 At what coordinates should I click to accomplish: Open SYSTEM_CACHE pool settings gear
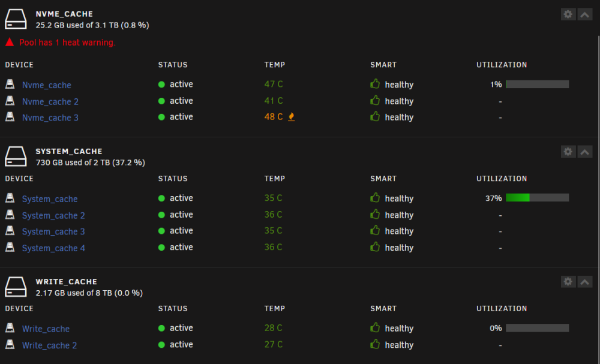tap(568, 151)
